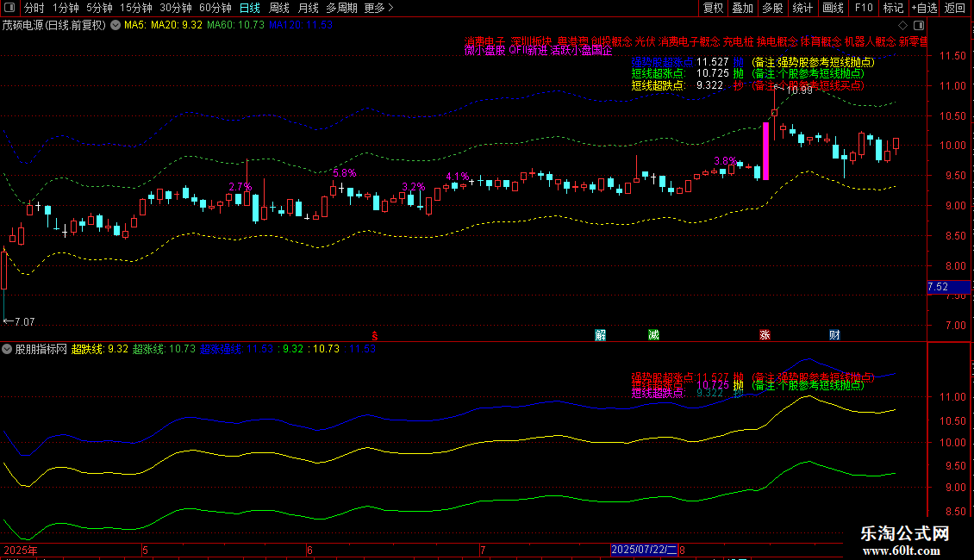Click the 复权 button

point(713,8)
